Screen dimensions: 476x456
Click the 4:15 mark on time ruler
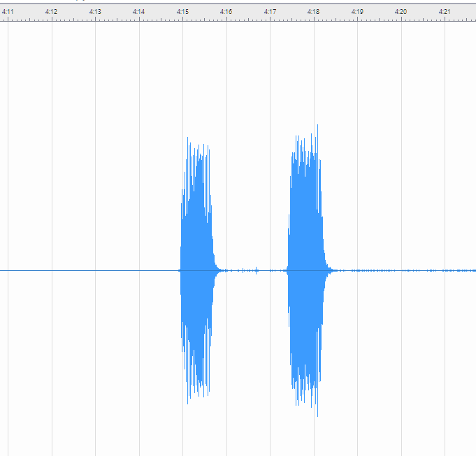click(182, 12)
